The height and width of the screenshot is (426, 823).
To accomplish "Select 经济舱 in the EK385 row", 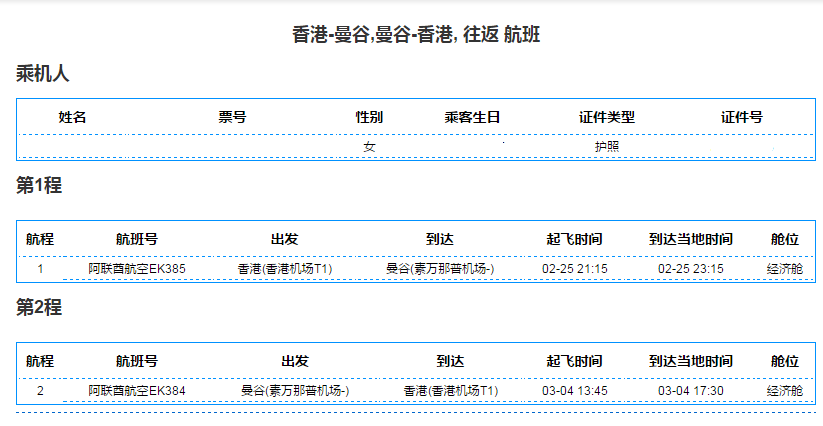I will pos(785,269).
